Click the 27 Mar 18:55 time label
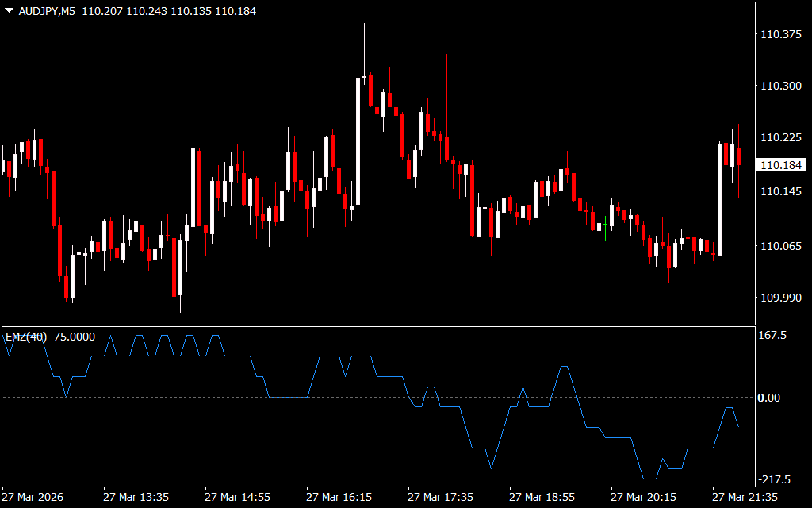 point(542,497)
